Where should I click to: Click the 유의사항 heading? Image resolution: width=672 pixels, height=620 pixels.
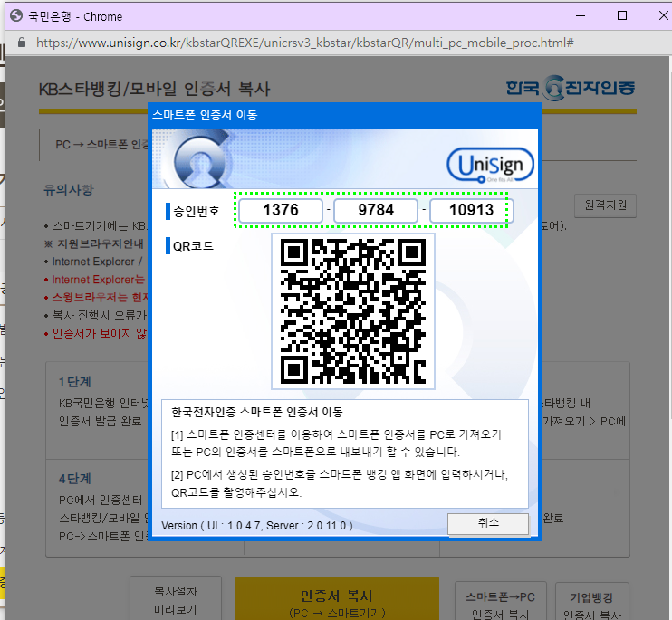click(69, 189)
